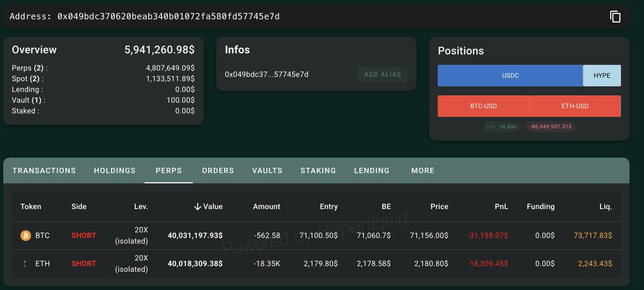Select the Orders tab

click(x=218, y=170)
